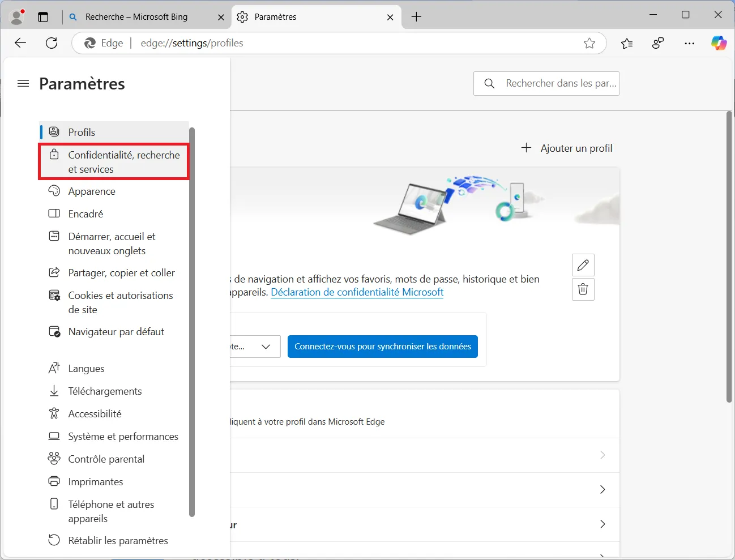This screenshot has width=735, height=560.
Task: Add this page to favorites star
Action: (589, 43)
